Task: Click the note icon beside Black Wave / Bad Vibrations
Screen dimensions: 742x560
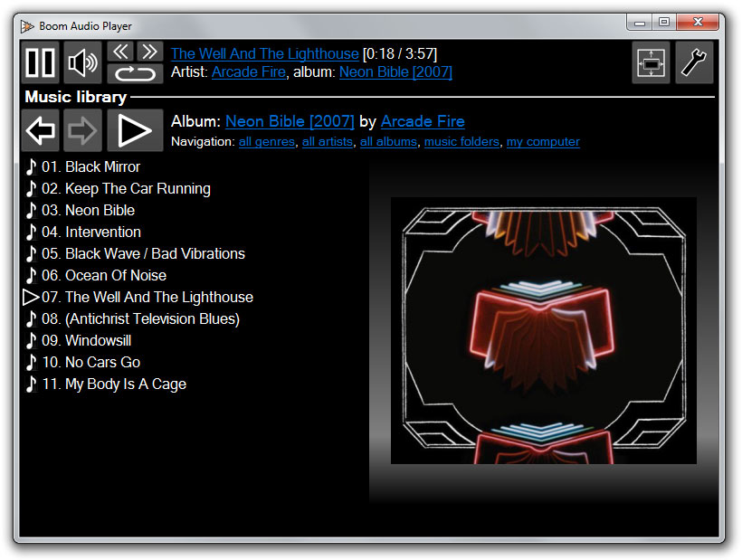Action: pos(32,254)
